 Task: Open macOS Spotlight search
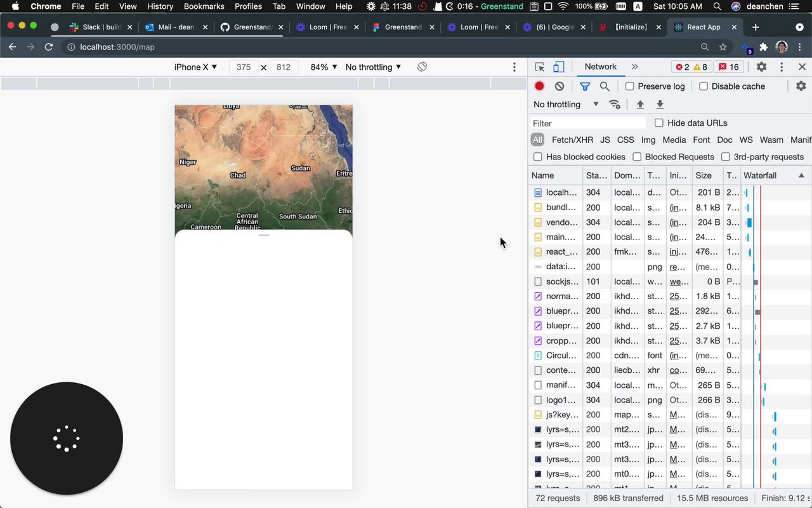click(717, 6)
